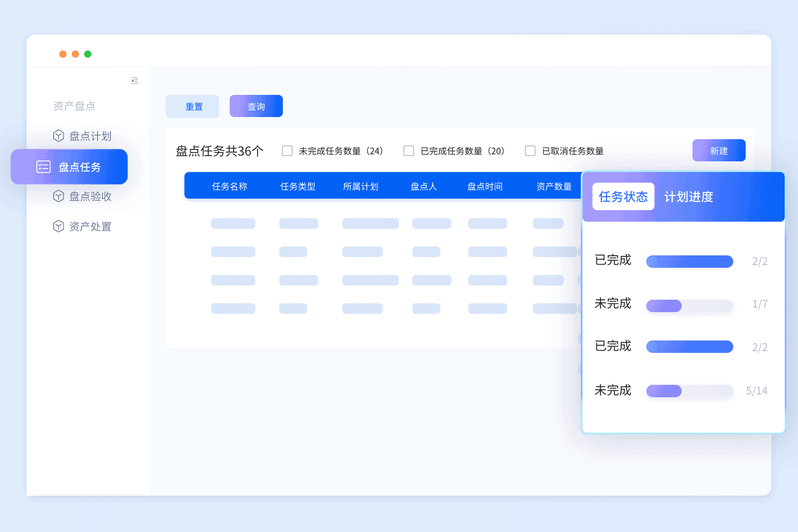Image resolution: width=798 pixels, height=532 pixels.
Task: Click the checklist icon beside 盘点任务
Action: pyautogui.click(x=43, y=167)
